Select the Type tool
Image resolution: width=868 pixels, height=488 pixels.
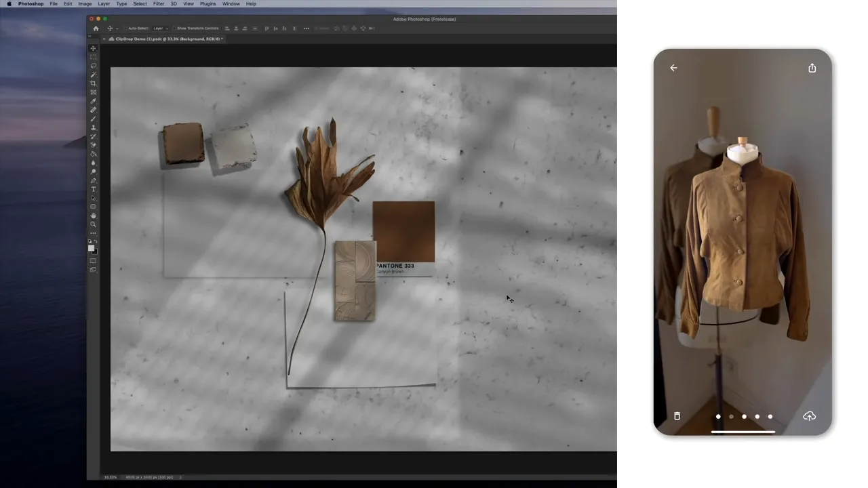[93, 189]
